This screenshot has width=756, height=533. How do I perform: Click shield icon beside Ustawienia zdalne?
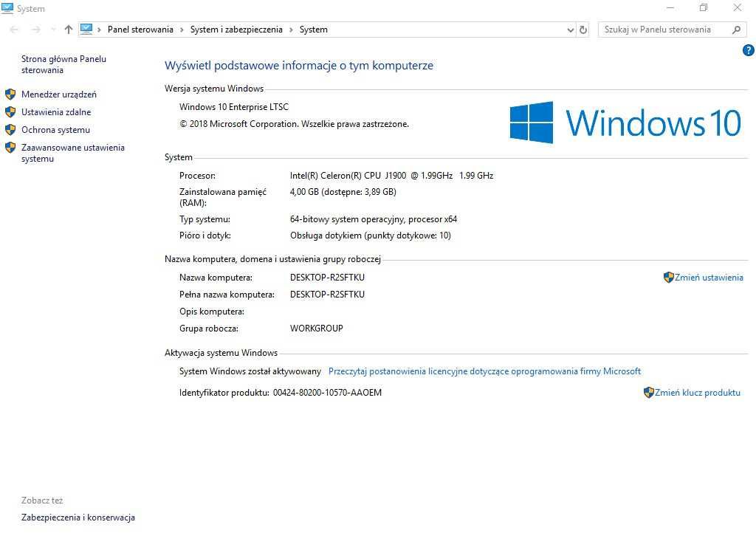(x=10, y=111)
